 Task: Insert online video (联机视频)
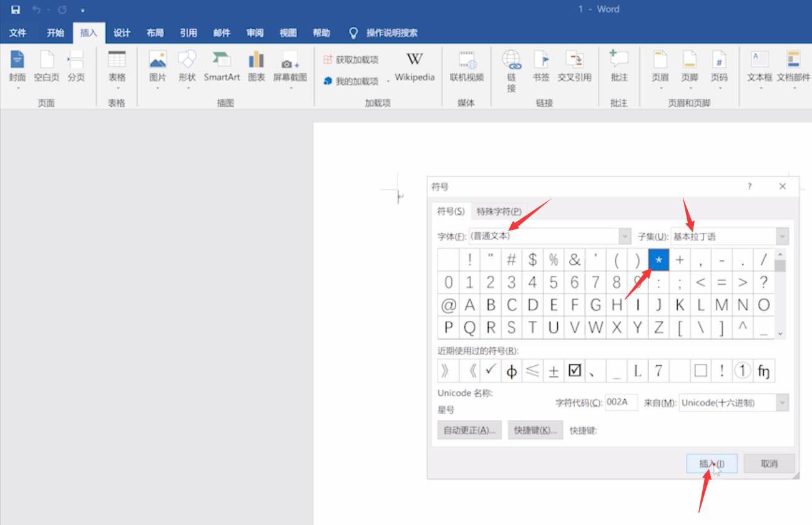(467, 66)
